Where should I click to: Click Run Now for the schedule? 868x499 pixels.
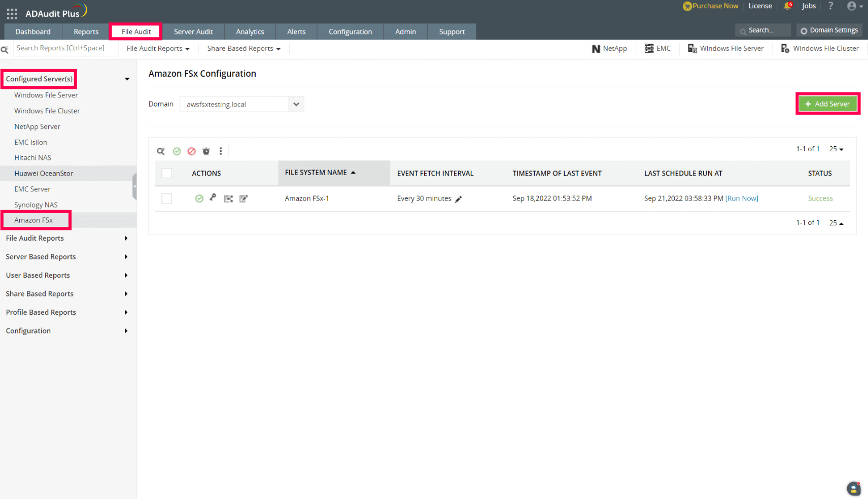(742, 198)
